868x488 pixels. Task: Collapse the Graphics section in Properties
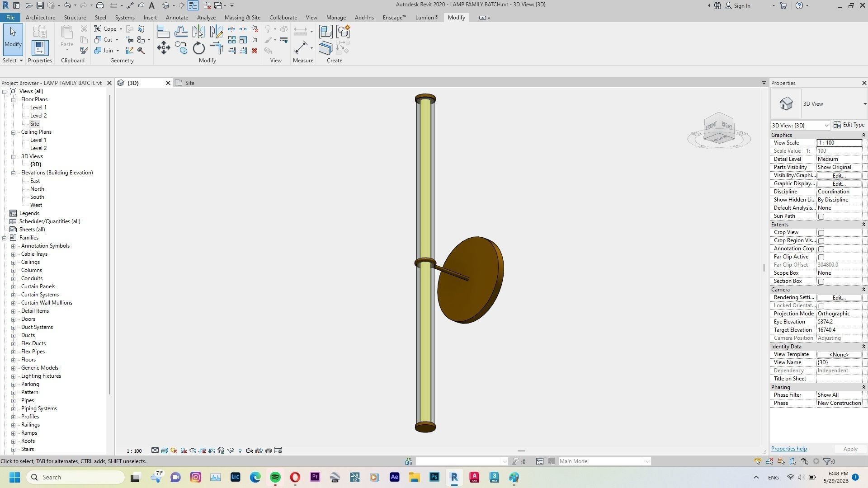tap(863, 135)
